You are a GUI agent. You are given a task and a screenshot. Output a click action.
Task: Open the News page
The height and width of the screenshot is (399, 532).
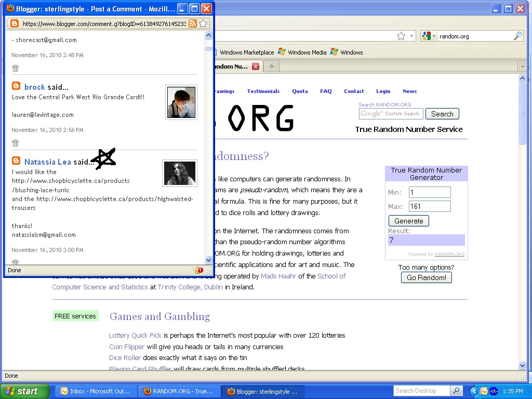pyautogui.click(x=409, y=91)
